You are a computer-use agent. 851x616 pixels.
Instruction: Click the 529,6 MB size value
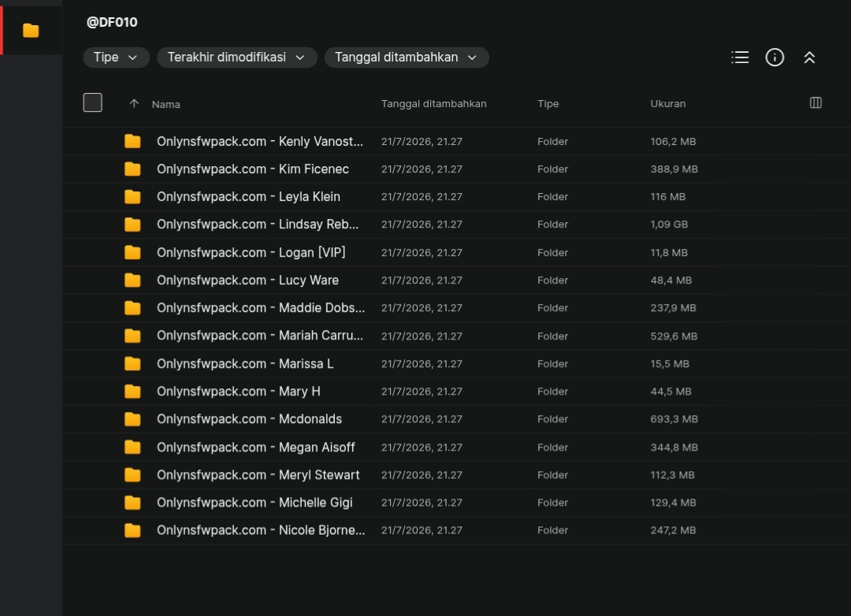674,336
